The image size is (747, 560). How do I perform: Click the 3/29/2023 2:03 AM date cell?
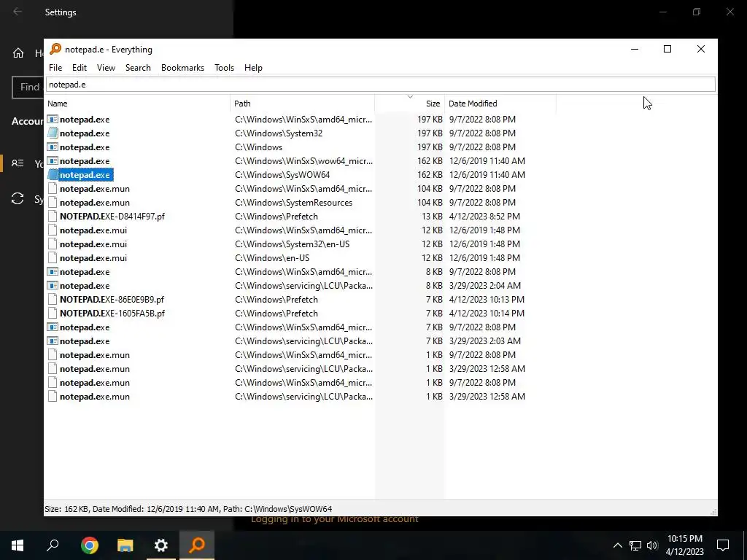[x=484, y=341]
